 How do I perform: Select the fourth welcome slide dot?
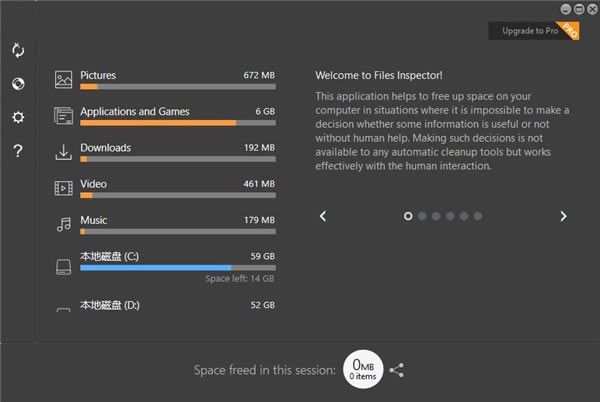(x=450, y=216)
